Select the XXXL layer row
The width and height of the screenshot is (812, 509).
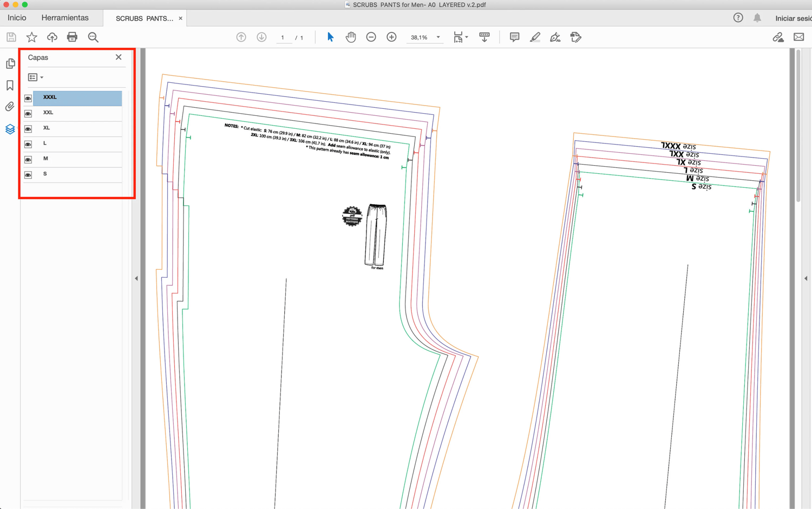[x=77, y=98]
